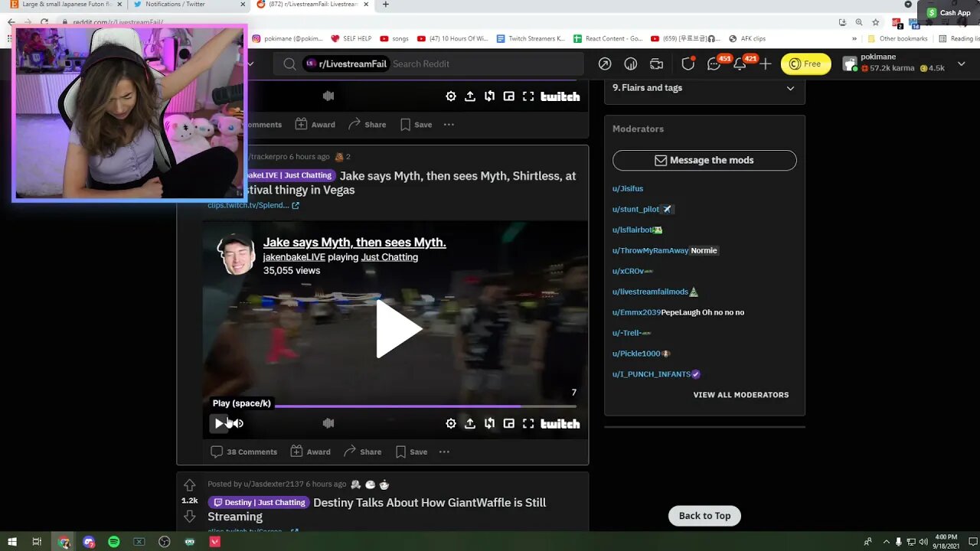
Task: Toggle picture-in-picture on the upper clip player
Action: tap(509, 96)
